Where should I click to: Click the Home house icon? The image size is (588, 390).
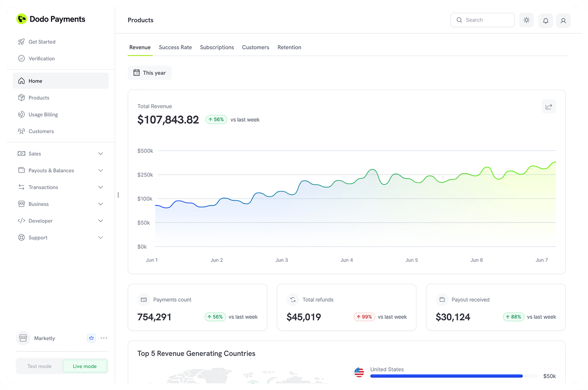click(21, 81)
